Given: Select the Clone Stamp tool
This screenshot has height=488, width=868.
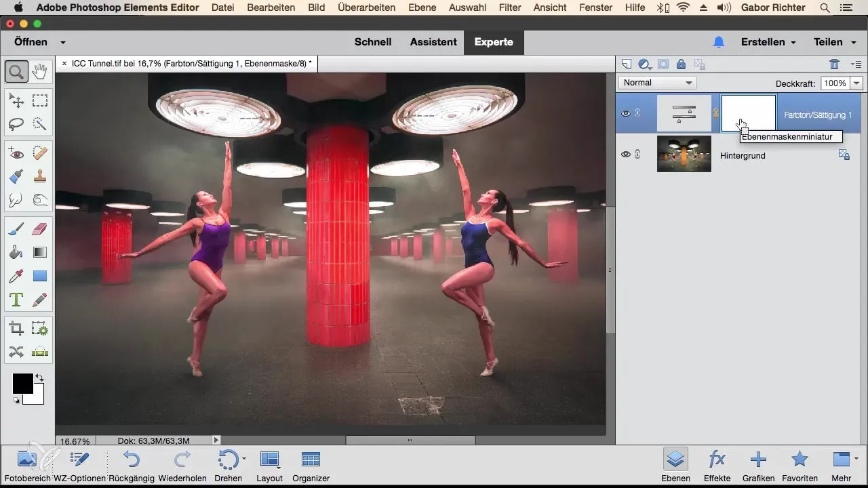Looking at the screenshot, I should pos(40,177).
